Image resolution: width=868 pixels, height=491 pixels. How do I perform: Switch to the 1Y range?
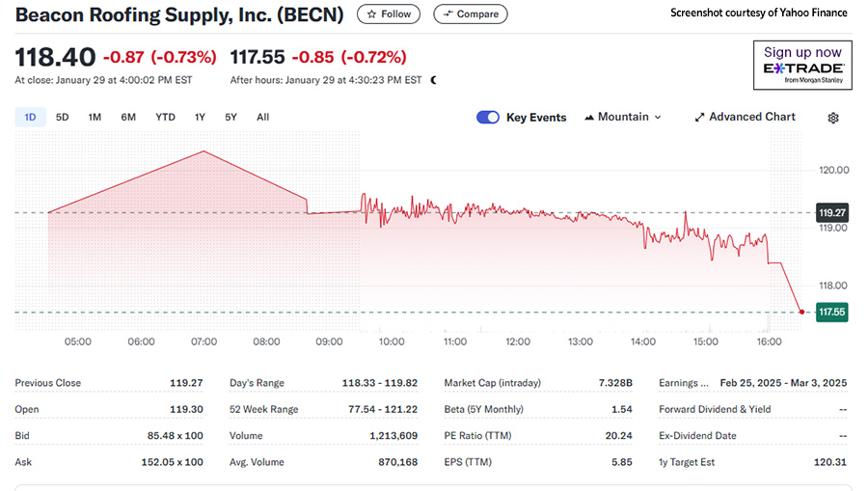[200, 118]
